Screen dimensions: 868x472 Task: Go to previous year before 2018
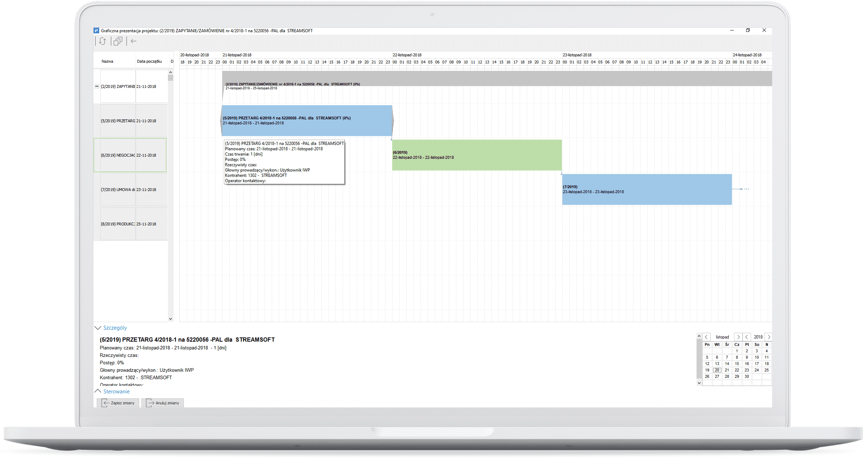pos(746,337)
